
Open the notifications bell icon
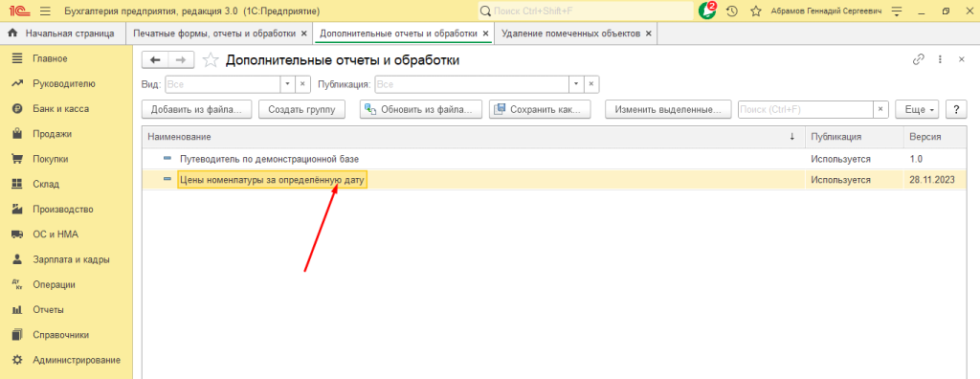[707, 11]
